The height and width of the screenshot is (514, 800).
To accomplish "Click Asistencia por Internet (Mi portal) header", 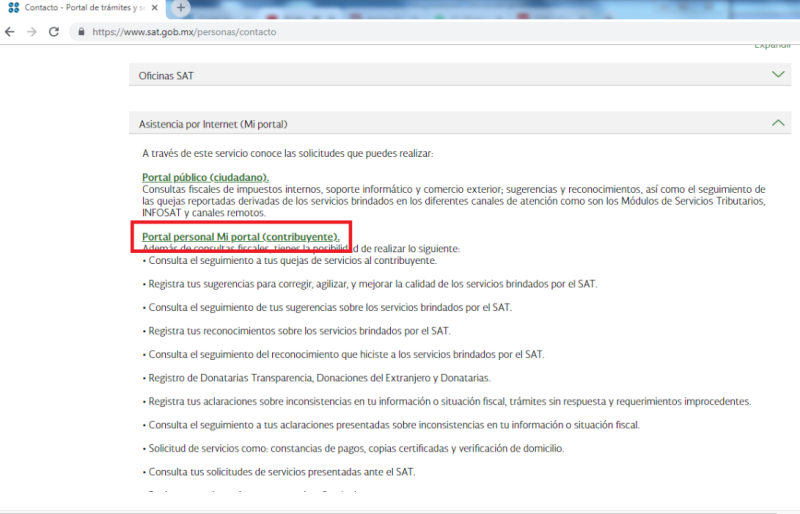I will [460, 124].
